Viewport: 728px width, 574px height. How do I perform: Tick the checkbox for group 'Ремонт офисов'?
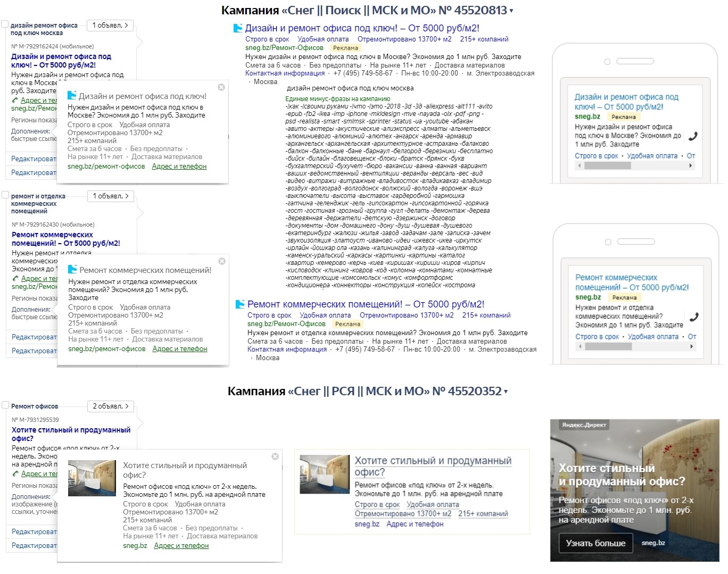coord(5,405)
